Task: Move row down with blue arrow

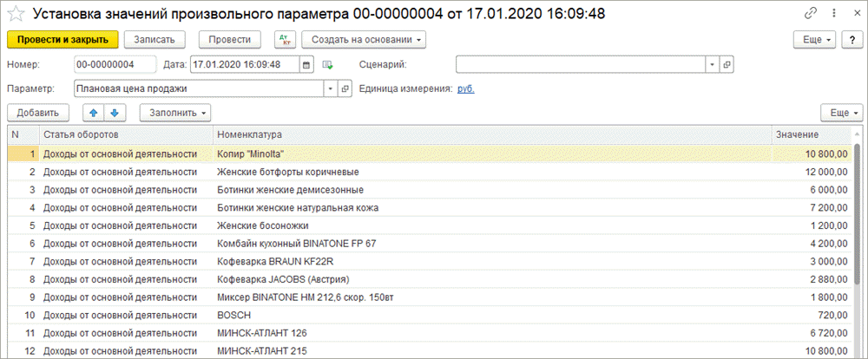Action: point(115,113)
